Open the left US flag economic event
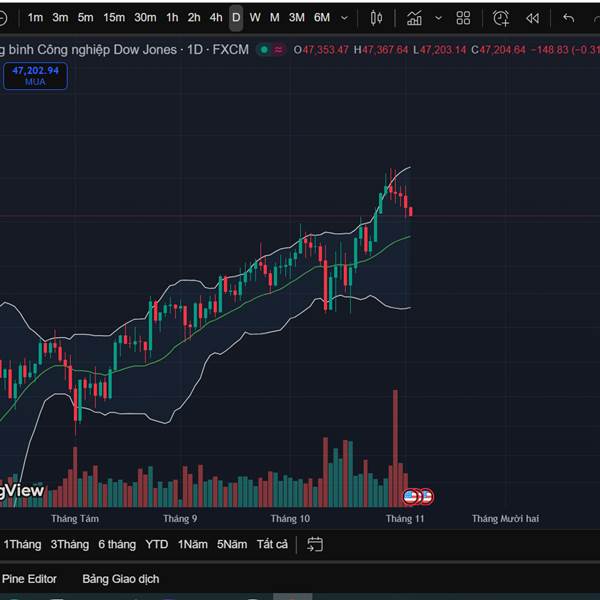The image size is (600, 600). 410,497
